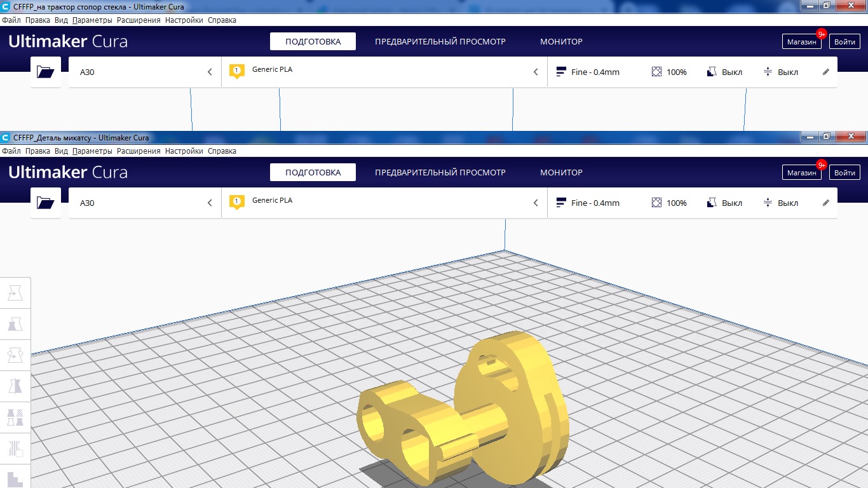The width and height of the screenshot is (868, 488).
Task: Select the Mirror tool in the left toolbar
Action: 15,386
